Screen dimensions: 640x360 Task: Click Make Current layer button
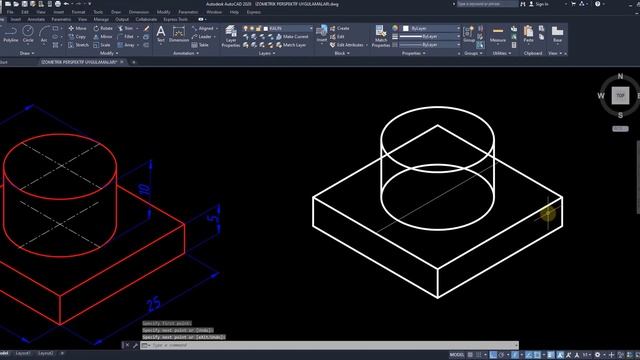[292, 36]
